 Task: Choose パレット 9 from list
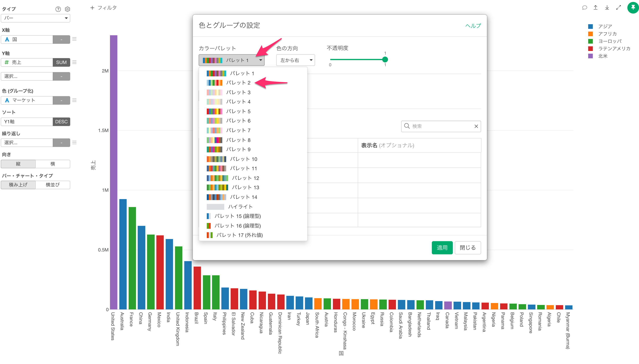[x=253, y=149]
